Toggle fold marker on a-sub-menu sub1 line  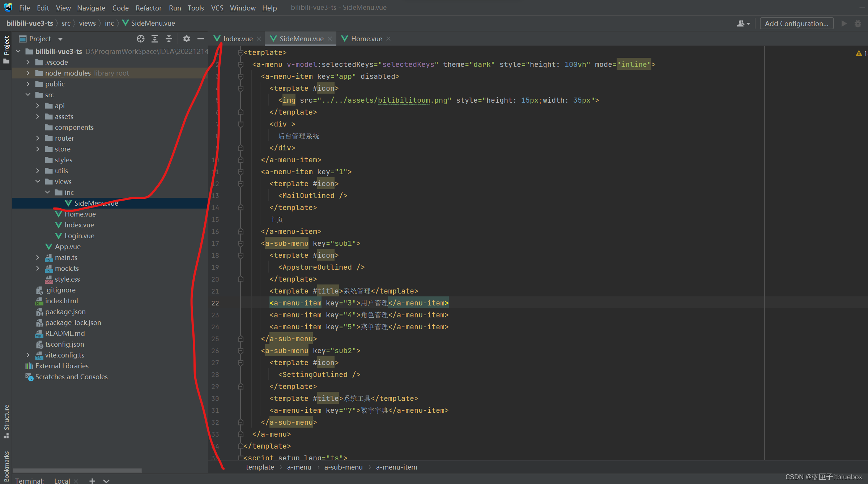tap(241, 244)
